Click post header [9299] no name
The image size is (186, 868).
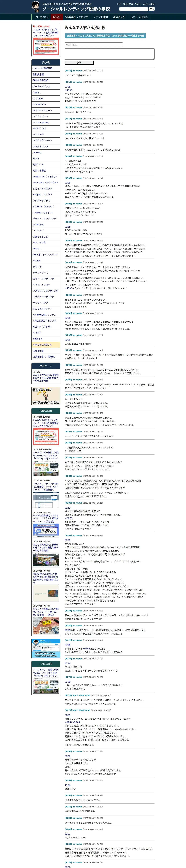[73, 262]
